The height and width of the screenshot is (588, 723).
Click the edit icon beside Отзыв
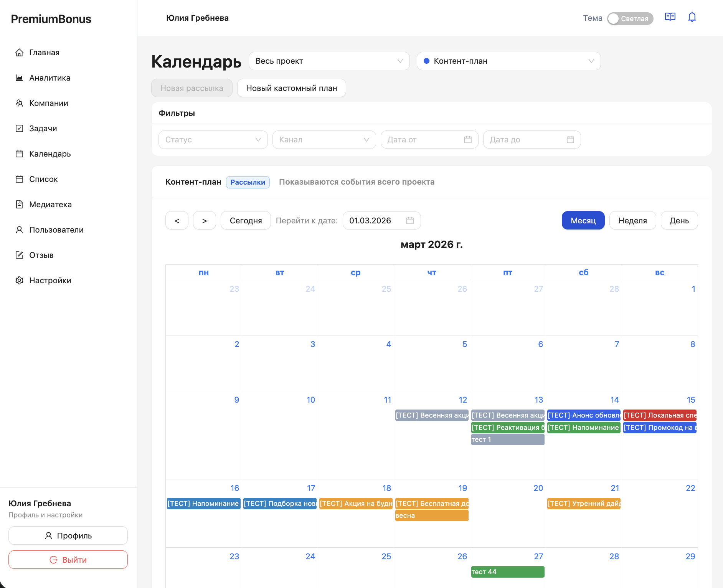pyautogui.click(x=19, y=255)
